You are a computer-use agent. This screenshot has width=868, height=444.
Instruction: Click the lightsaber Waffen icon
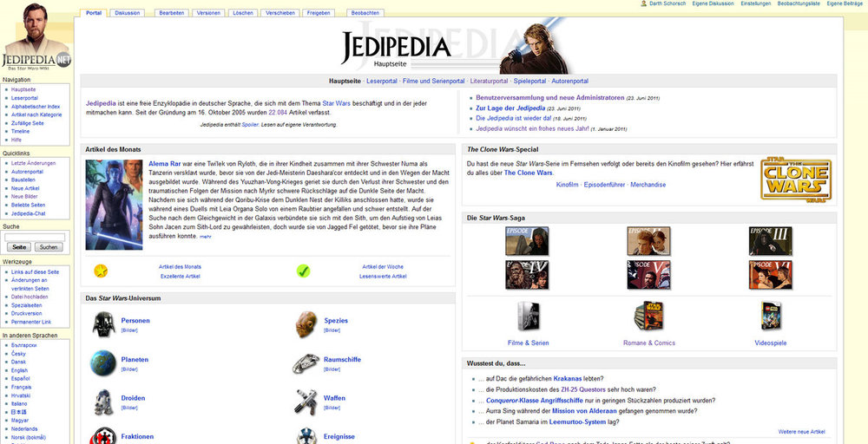(306, 402)
